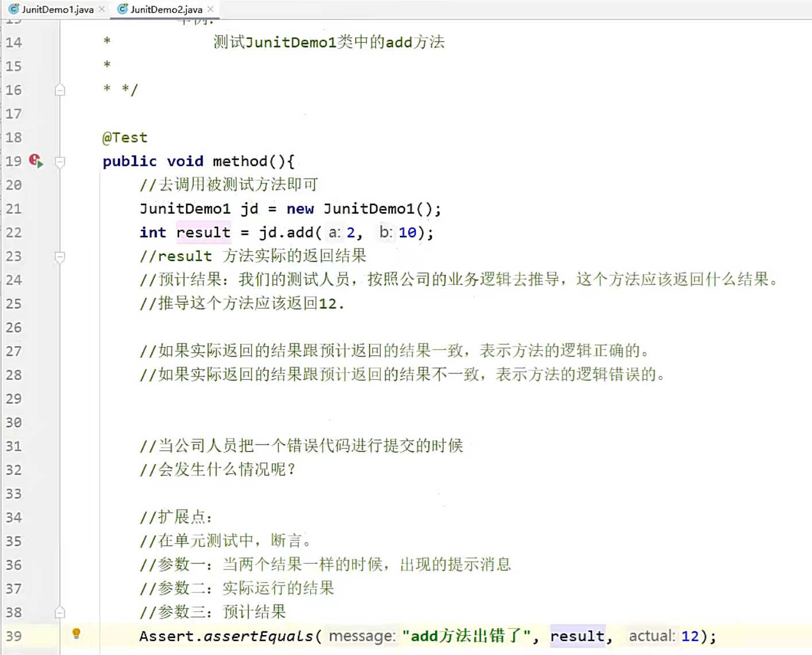
Task: Place cursor on the @Test annotation
Action: (x=125, y=137)
